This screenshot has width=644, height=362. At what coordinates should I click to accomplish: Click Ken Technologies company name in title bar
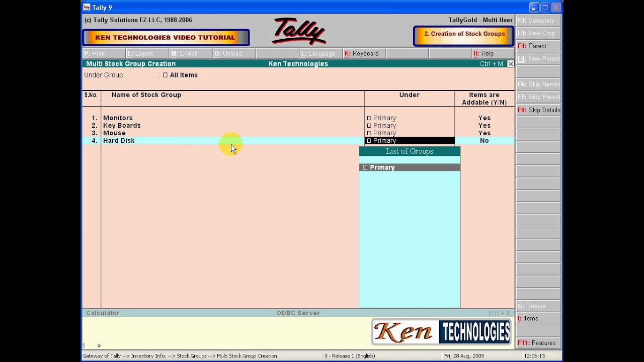[298, 64]
